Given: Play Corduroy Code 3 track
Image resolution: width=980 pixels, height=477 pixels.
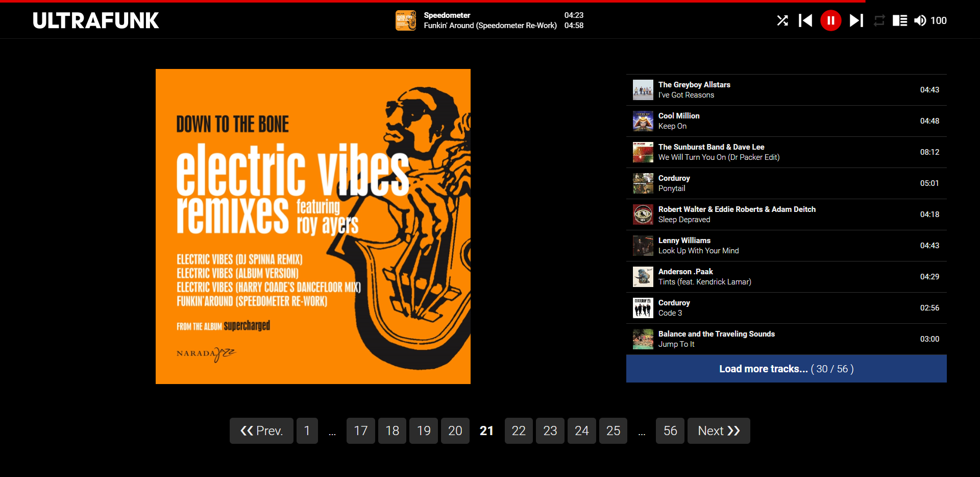Looking at the screenshot, I should pos(787,308).
